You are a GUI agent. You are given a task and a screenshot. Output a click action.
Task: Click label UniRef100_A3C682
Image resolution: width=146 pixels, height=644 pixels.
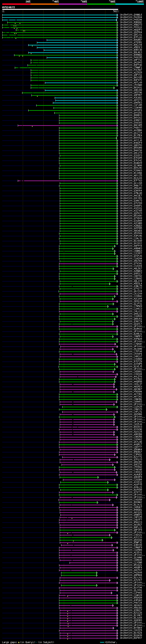131,98
